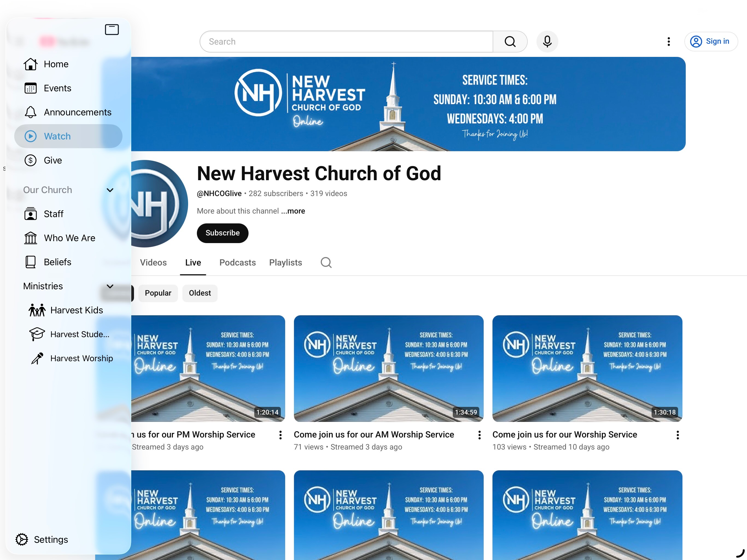The image size is (747, 560).
Task: Switch to the Videos tab
Action: (153, 262)
